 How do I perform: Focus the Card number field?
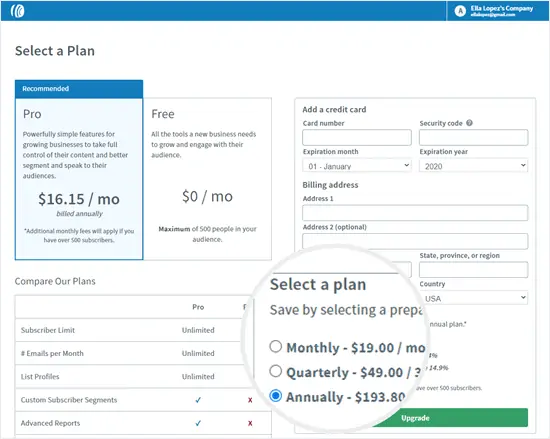coord(357,137)
